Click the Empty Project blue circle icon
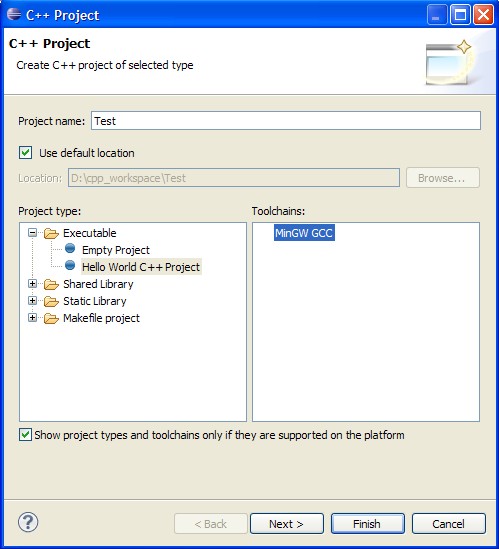The width and height of the screenshot is (499, 549). [x=70, y=248]
